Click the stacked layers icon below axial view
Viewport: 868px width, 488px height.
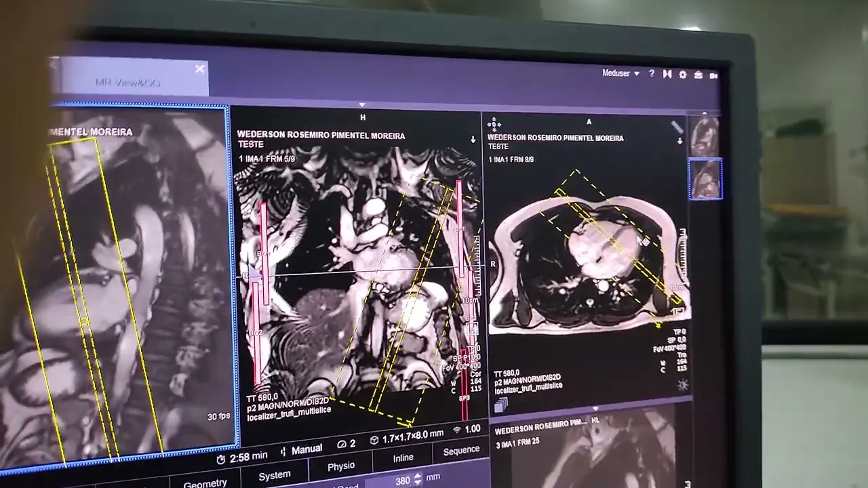(500, 405)
